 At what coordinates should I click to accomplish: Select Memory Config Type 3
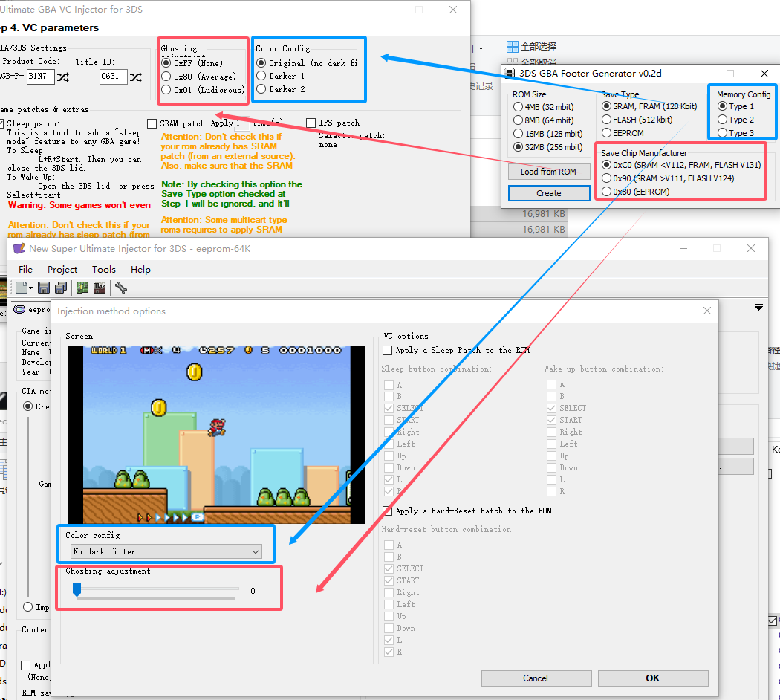click(x=722, y=133)
